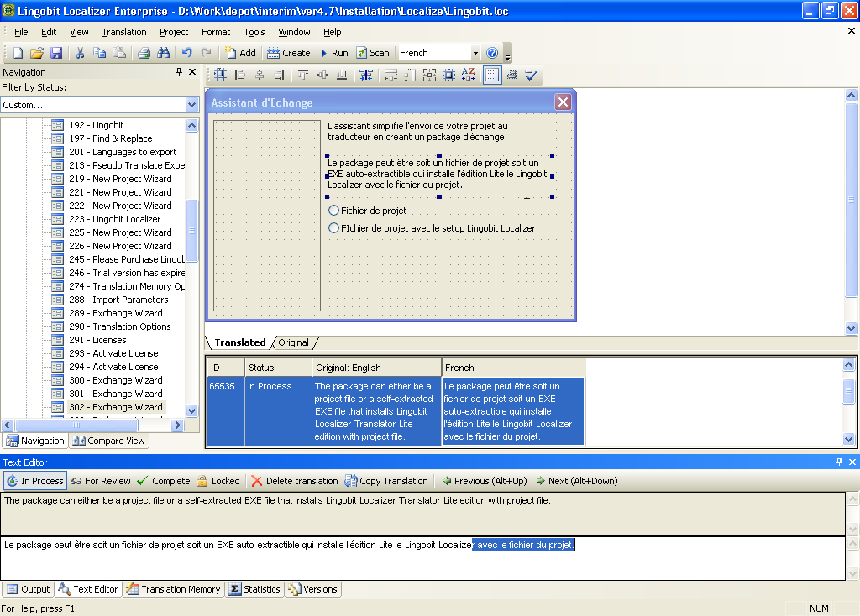Click the Copy Translation button
This screenshot has height=616, width=860.
[386, 481]
